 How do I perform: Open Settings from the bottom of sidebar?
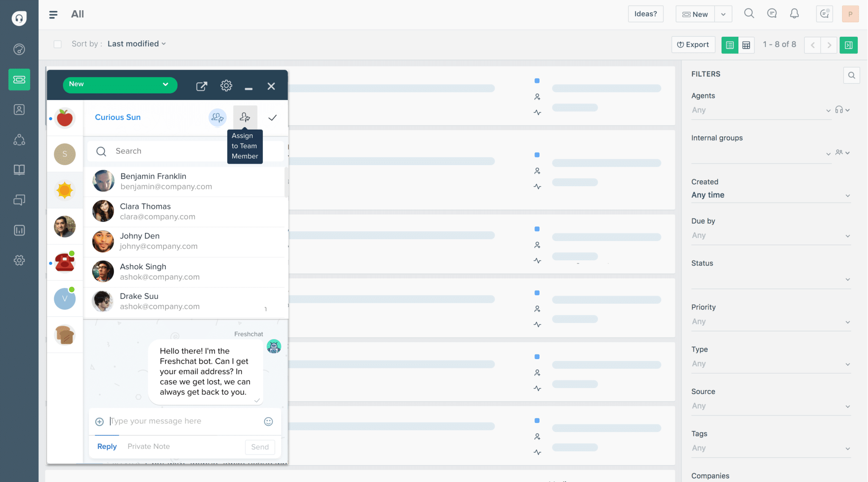point(19,260)
